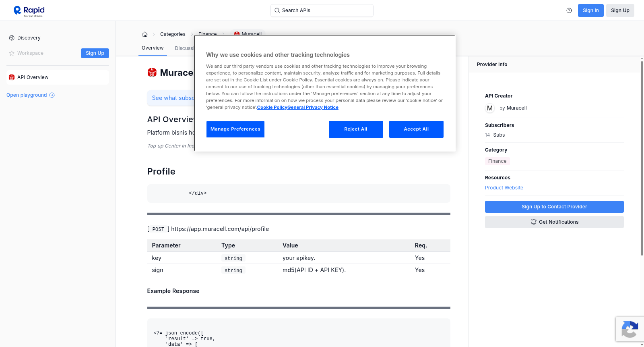Click the page vertical scrollbar
This screenshot has width=644, height=347.
coord(642,157)
